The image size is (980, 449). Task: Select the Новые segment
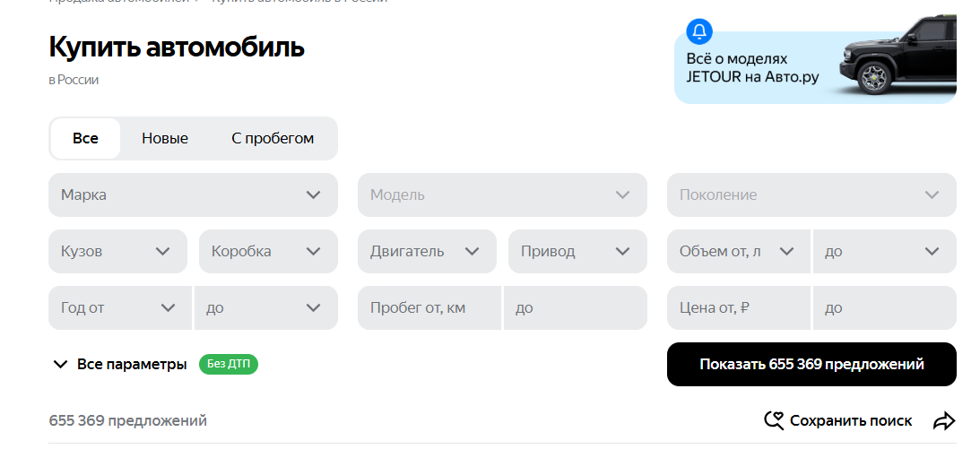(165, 138)
